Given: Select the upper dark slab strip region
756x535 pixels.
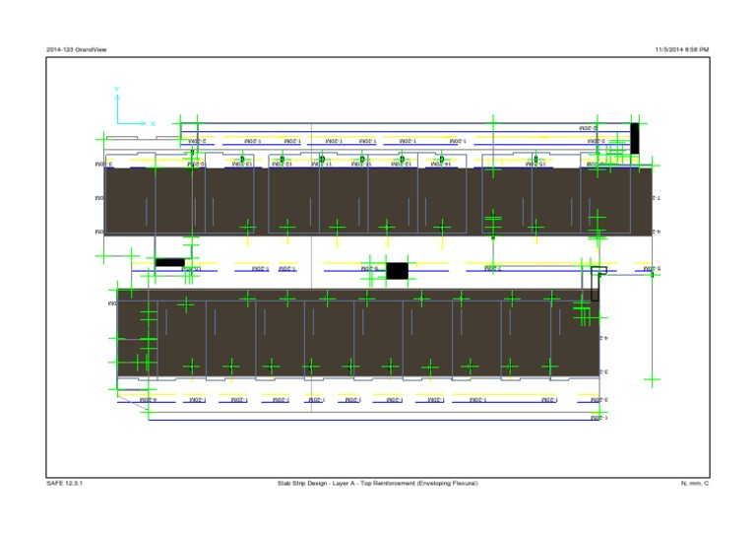Looking at the screenshot, I should 378,202.
